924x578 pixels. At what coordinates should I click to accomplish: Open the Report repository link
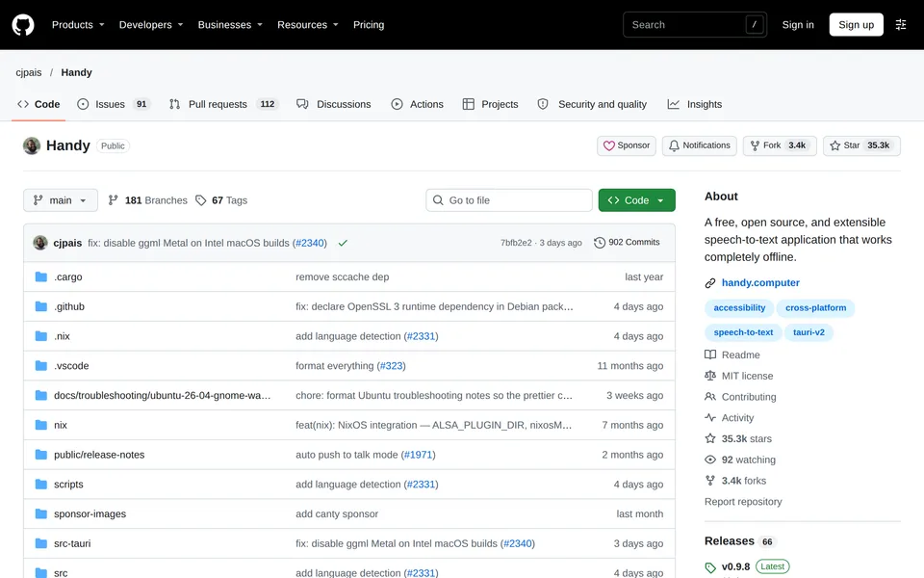click(743, 502)
